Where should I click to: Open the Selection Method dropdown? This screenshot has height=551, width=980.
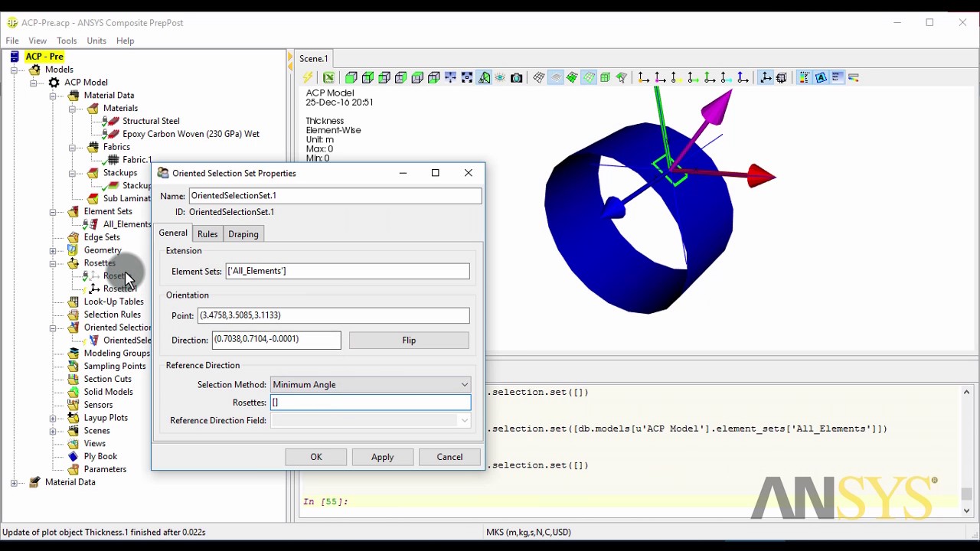(x=371, y=384)
